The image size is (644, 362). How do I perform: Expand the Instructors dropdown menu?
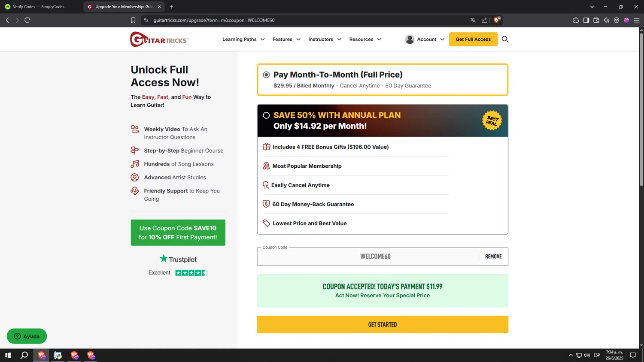click(325, 39)
